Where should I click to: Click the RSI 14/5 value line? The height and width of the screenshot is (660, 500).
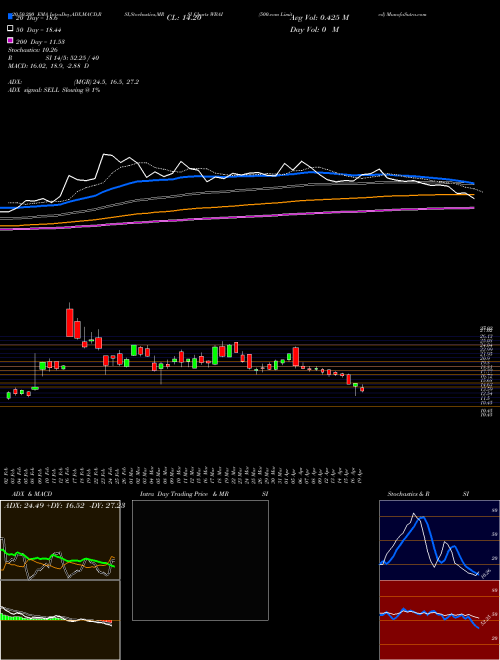[53, 58]
